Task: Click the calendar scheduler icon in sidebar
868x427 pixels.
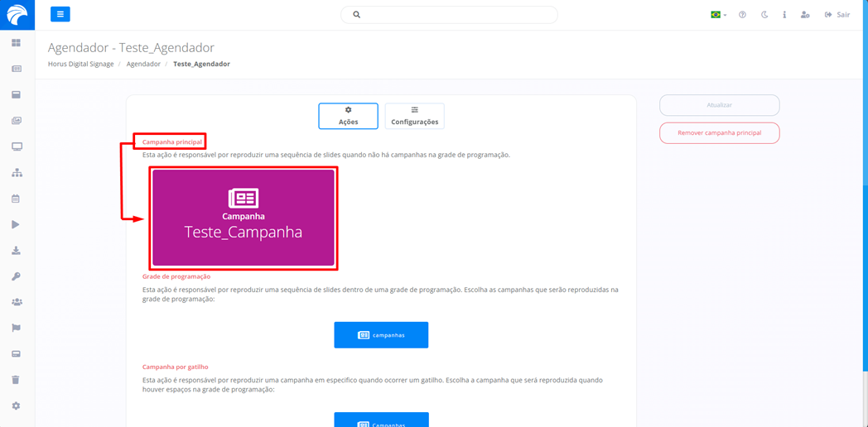Action: [16, 199]
